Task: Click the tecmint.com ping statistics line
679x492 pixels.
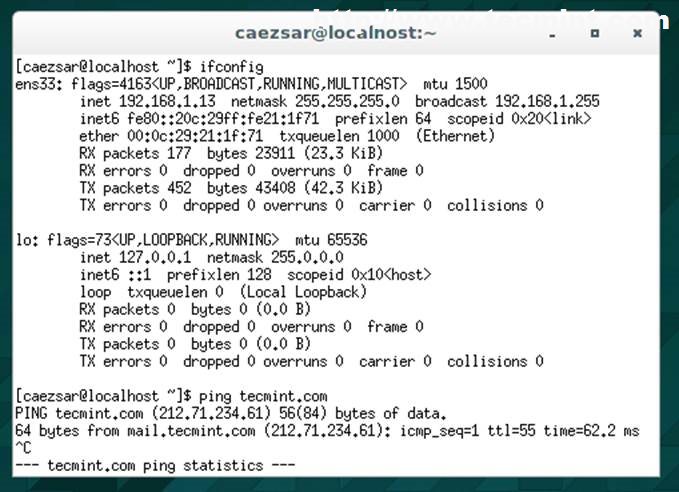Action: [155, 466]
